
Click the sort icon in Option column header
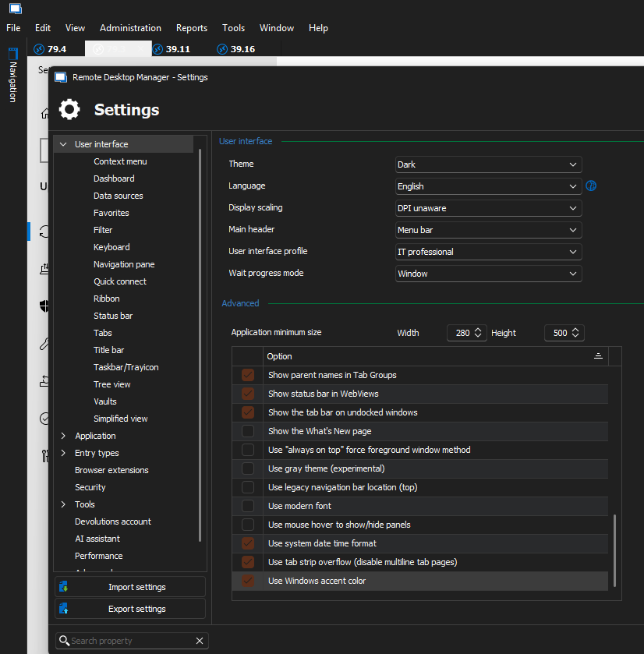pyautogui.click(x=598, y=356)
